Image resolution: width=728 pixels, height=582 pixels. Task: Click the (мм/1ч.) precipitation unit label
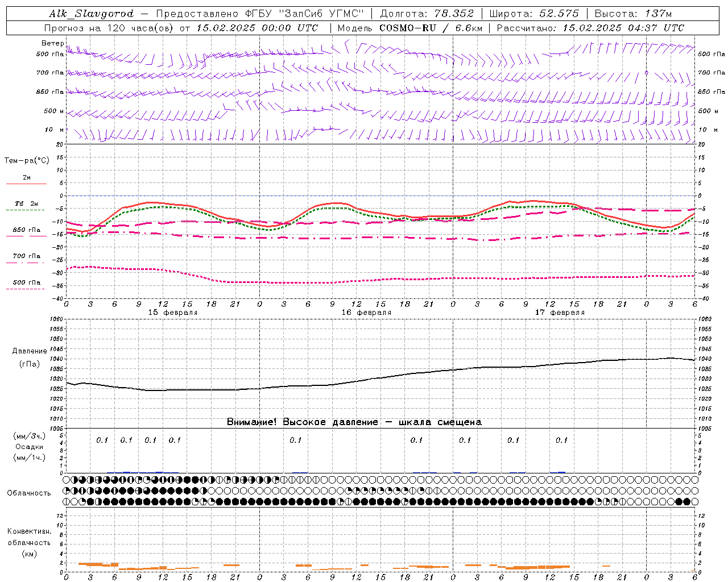pos(30,458)
